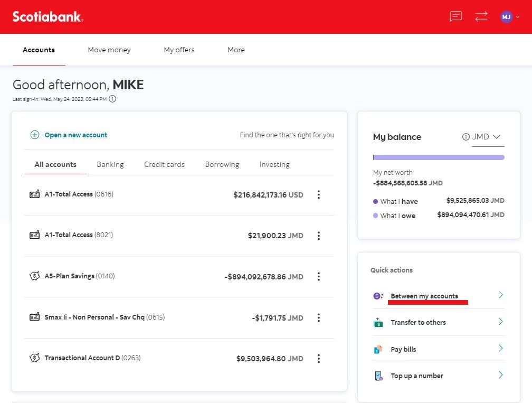
Task: Open the Move money menu
Action: (109, 50)
